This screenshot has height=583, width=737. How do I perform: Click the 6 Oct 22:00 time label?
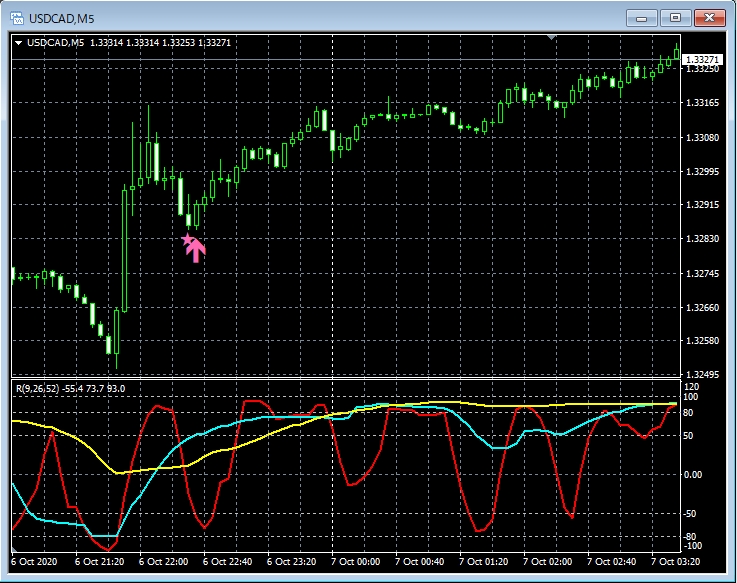coord(164,562)
